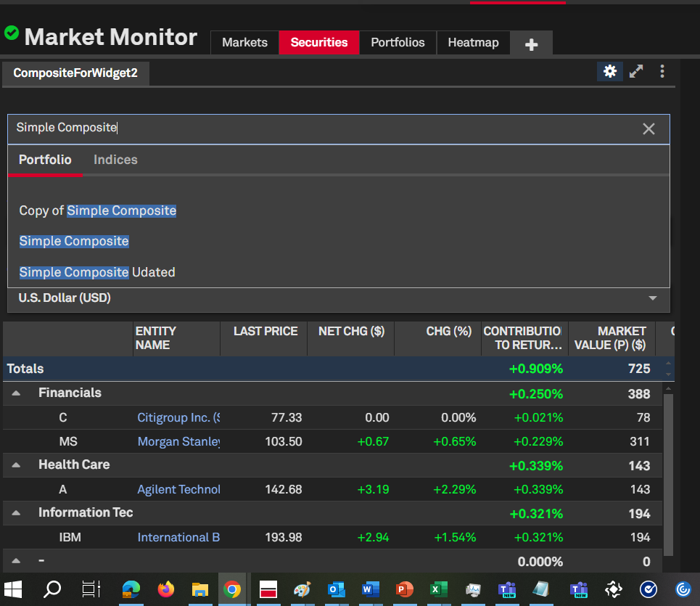Screen dimensions: 700x606
Task: Click green check status icon beside Market Monitor
Action: click(x=12, y=33)
